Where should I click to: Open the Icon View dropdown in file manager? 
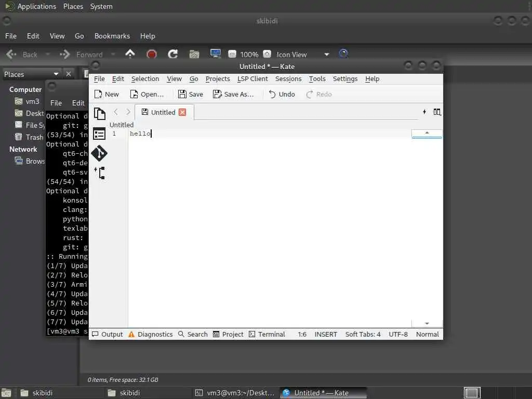303,54
